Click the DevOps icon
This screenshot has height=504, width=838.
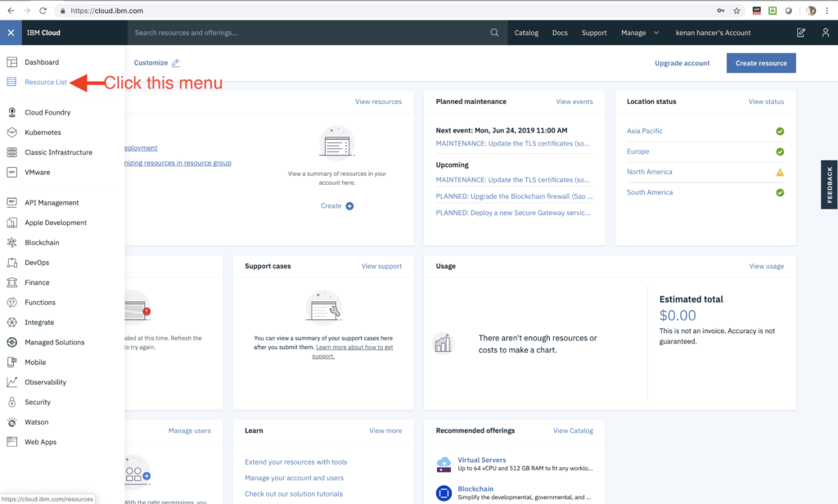click(11, 263)
